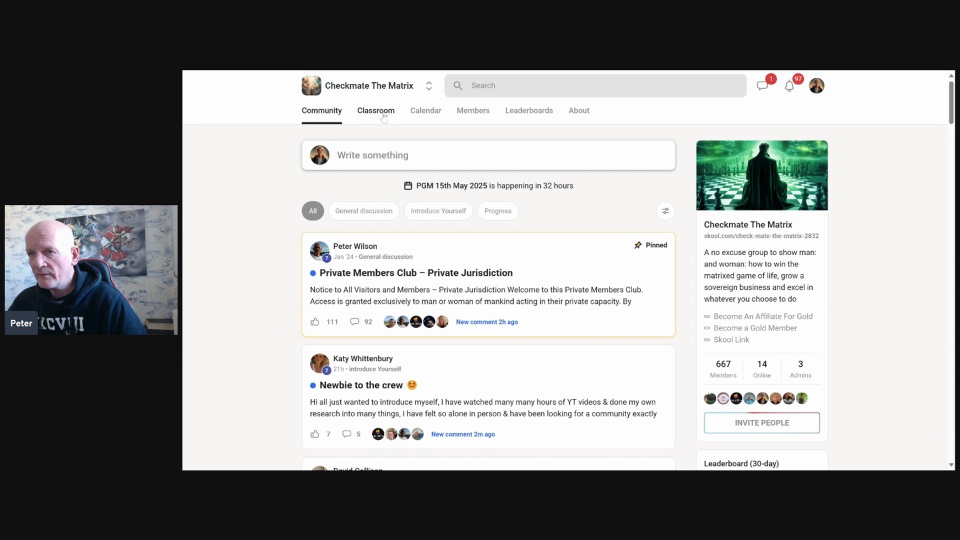Click the group cover image thumbnail

coord(762,175)
